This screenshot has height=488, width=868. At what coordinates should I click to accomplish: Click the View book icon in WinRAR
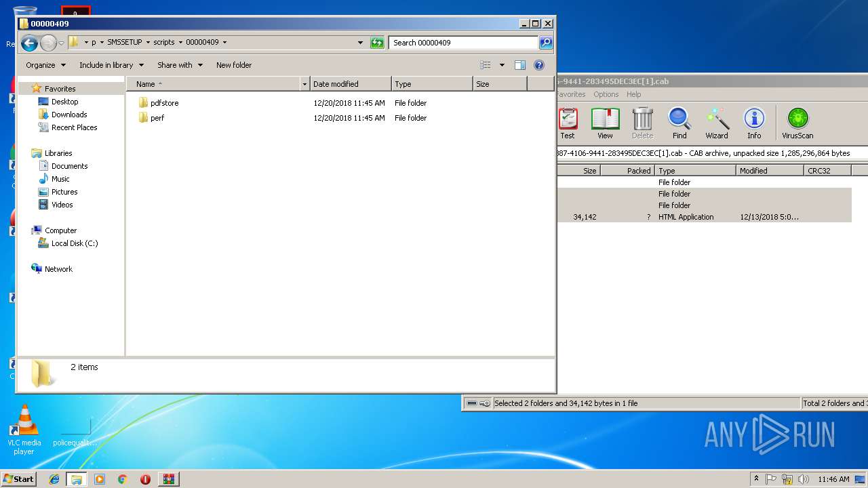click(x=605, y=123)
